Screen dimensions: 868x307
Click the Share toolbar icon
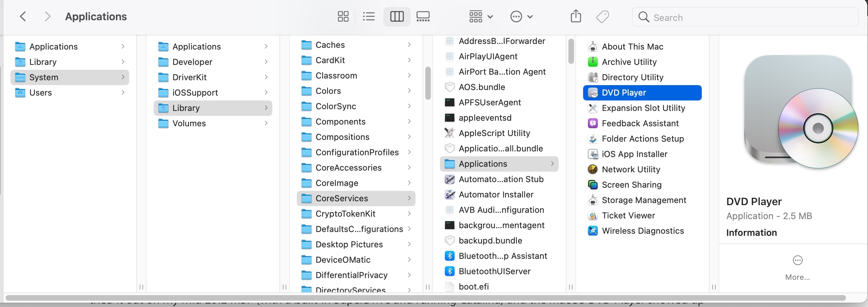click(576, 16)
